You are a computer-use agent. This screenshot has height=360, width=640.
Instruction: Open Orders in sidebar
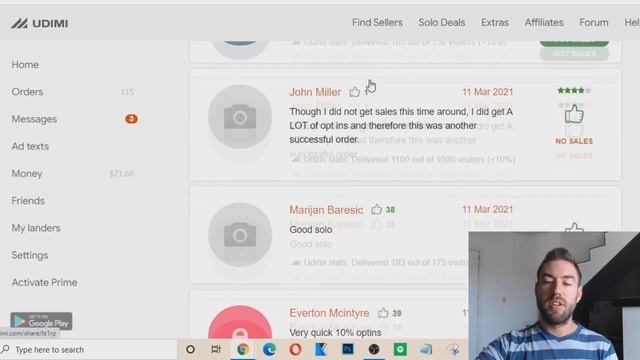pyautogui.click(x=27, y=92)
